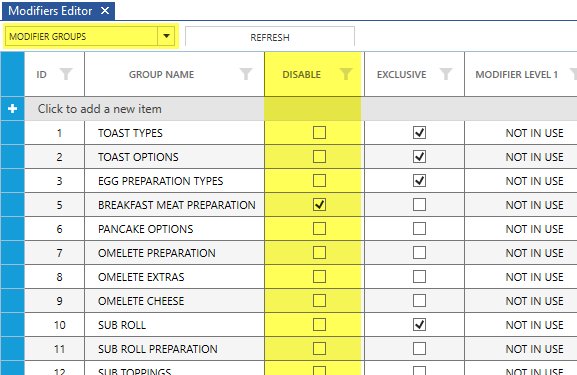Close the Modifiers Editor tab

tap(105, 11)
